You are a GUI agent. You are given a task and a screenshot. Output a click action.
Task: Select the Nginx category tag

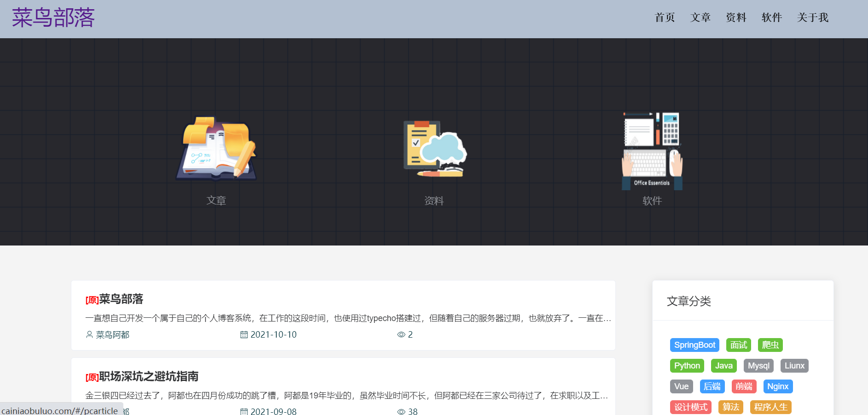(x=778, y=386)
